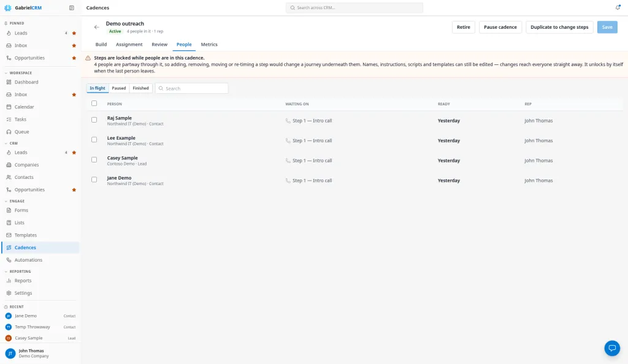Click Workspace Inbox star icon
The width and height of the screenshot is (628, 364).
pos(74,95)
